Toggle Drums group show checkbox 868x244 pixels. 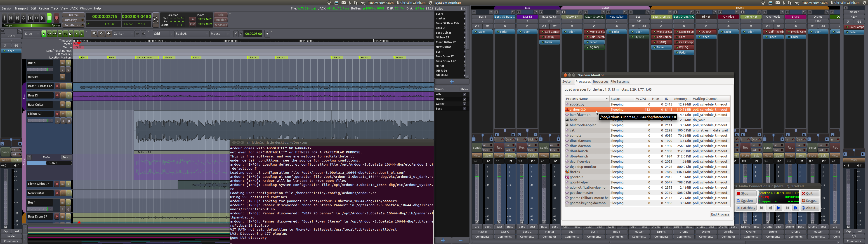(464, 99)
